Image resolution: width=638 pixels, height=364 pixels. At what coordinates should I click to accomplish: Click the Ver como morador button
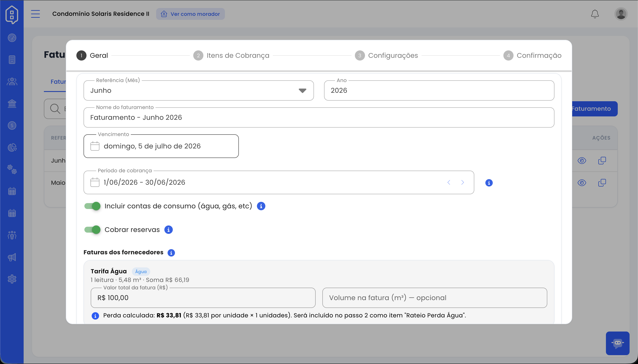[x=190, y=14]
